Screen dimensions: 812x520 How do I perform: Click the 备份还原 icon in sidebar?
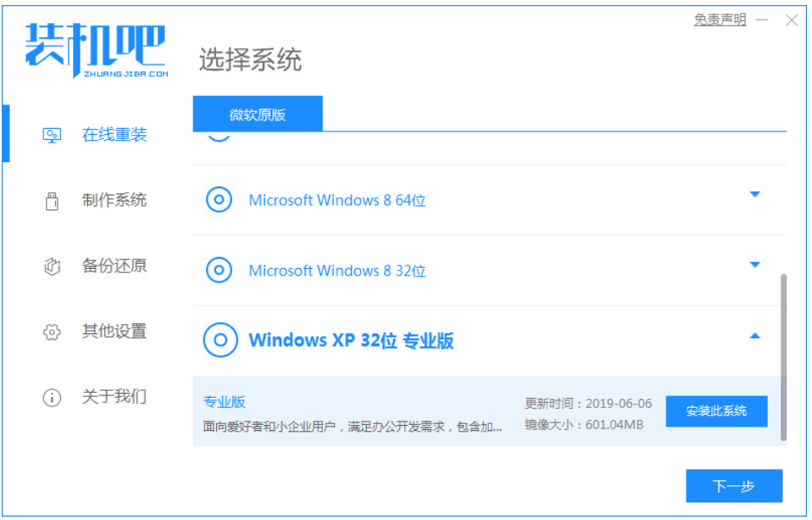click(52, 266)
